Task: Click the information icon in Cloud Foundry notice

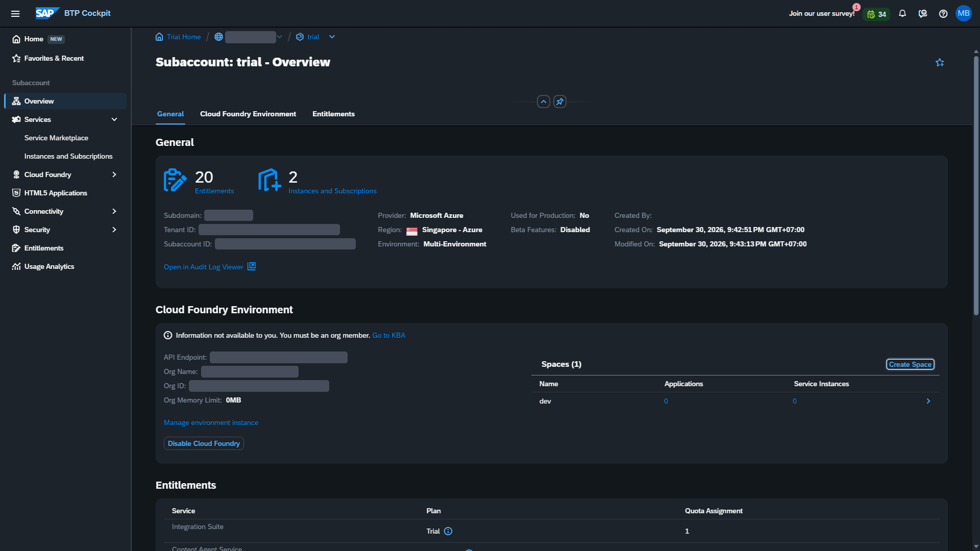Action: tap(168, 335)
